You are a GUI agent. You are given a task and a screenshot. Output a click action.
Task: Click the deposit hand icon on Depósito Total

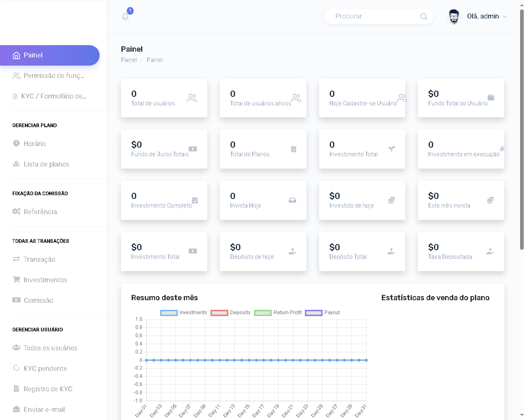point(391,251)
